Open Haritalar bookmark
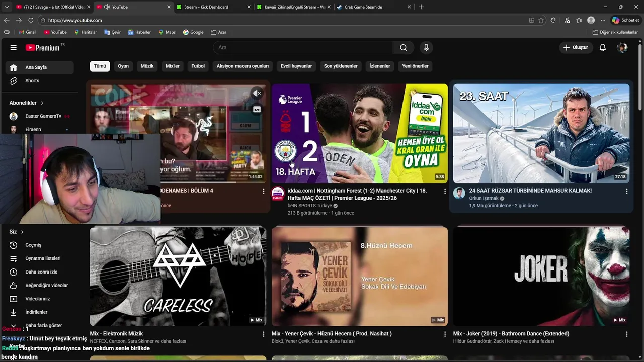The height and width of the screenshot is (362, 644). pos(86,32)
